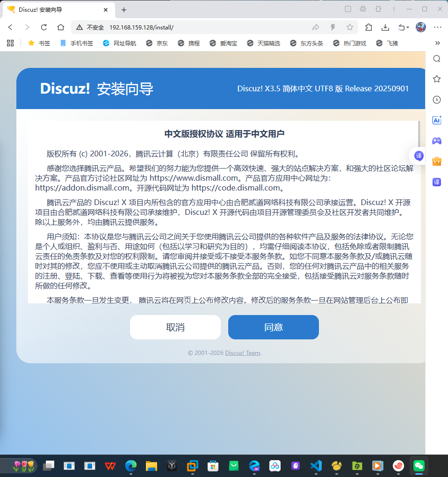Open the 热门游戏 bookmark
The height and width of the screenshot is (477, 448).
pos(349,43)
